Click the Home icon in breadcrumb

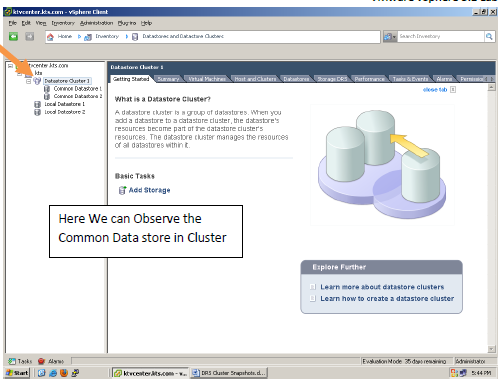(x=50, y=37)
